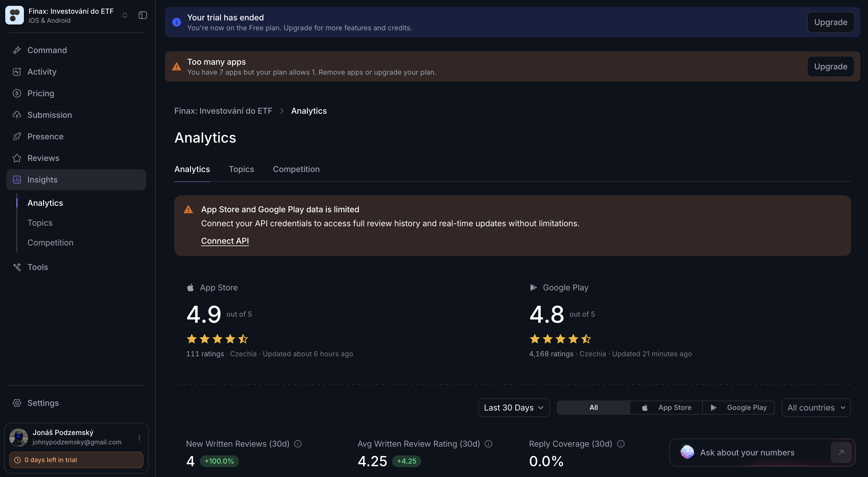Click the 0 days left in trial badge

[x=76, y=460]
